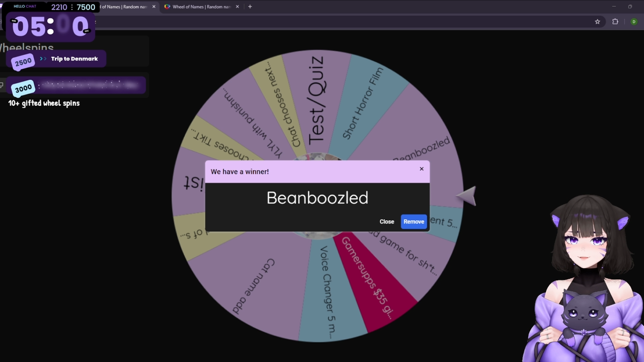Screen dimensions: 644x362
Task: Open the browser Extensions puzzle icon
Action: coord(615,22)
